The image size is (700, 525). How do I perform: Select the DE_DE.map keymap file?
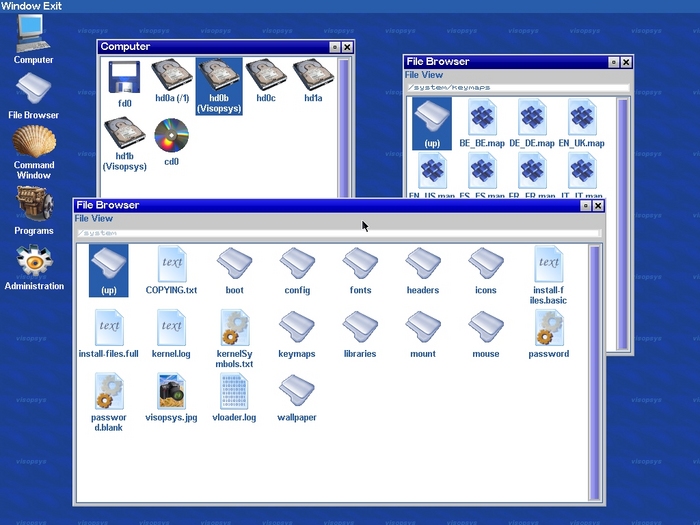(x=532, y=119)
